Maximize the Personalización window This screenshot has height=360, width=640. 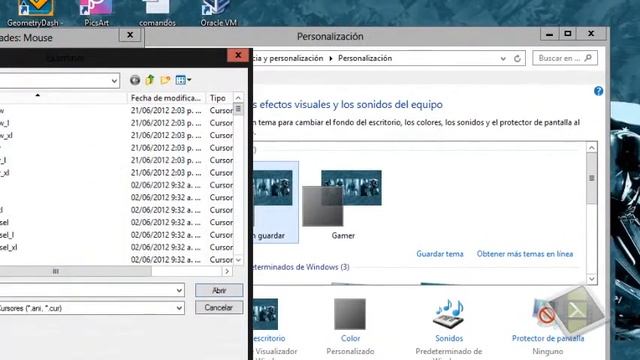(x=568, y=34)
